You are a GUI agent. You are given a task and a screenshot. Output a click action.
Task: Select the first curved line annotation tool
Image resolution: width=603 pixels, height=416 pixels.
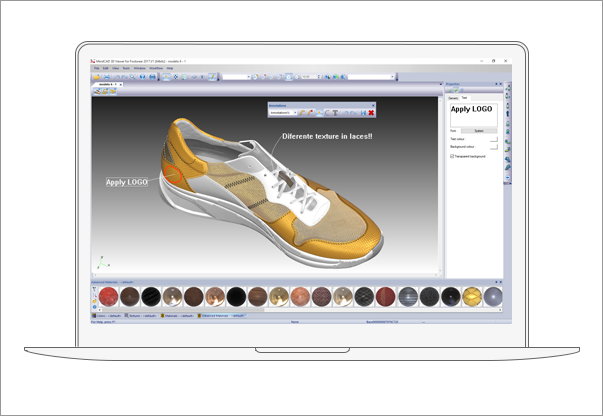302,113
